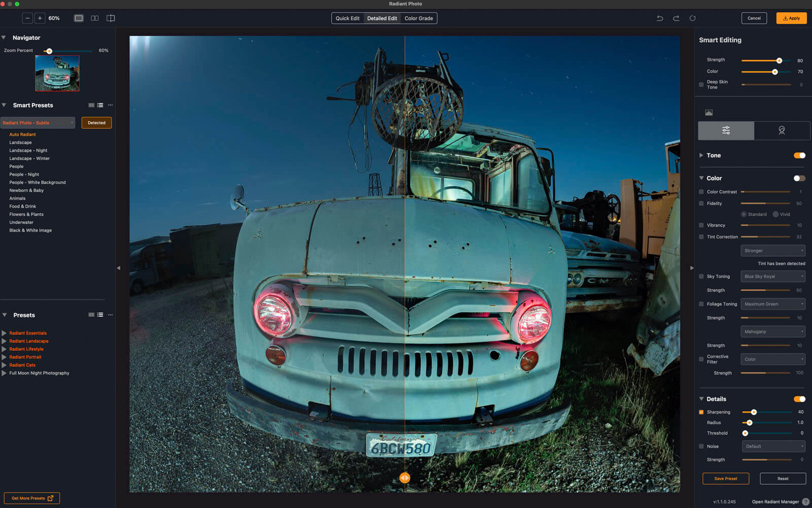Toggle the Color section switch on
This screenshot has width=812, height=508.
pos(799,178)
